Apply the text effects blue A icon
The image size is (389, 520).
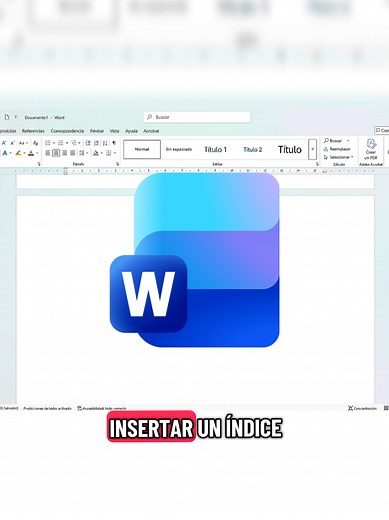point(5,153)
